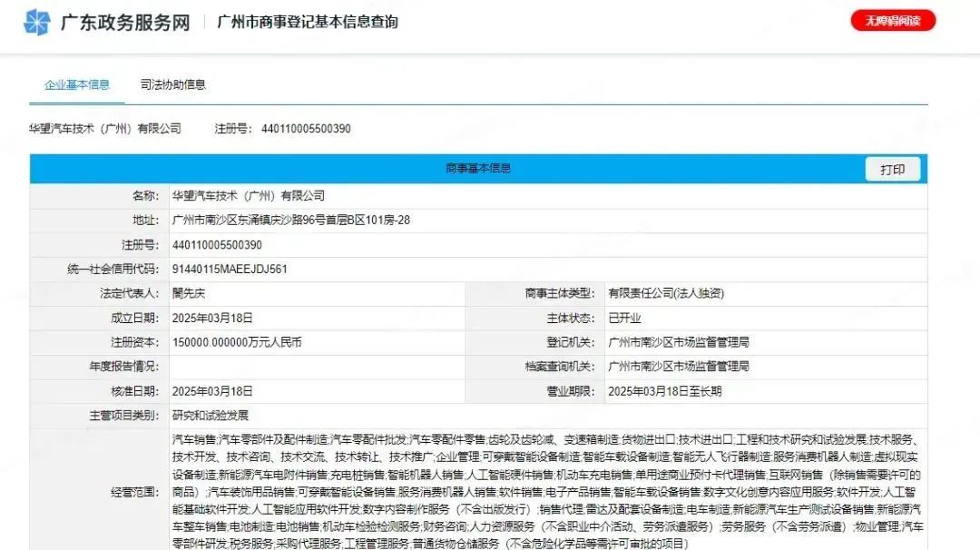Select 登记机关 value 广州市南沙区市场监督管理局
The width and height of the screenshot is (980, 550).
(x=678, y=342)
